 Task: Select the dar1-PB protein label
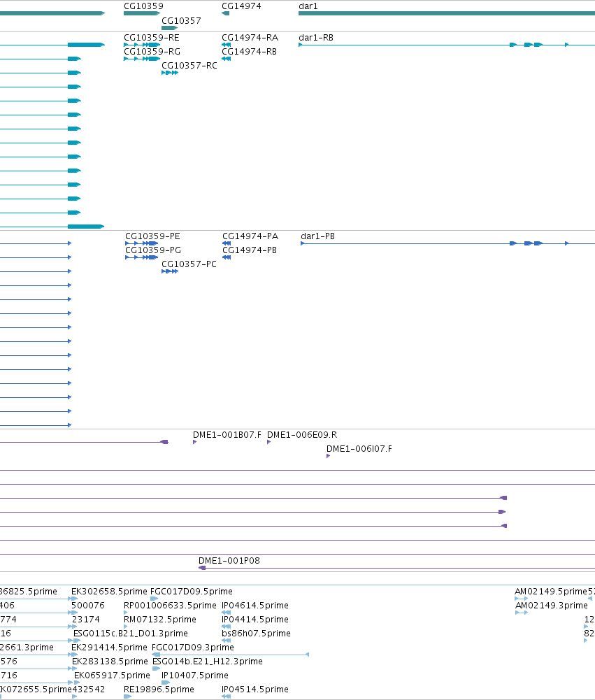318,236
